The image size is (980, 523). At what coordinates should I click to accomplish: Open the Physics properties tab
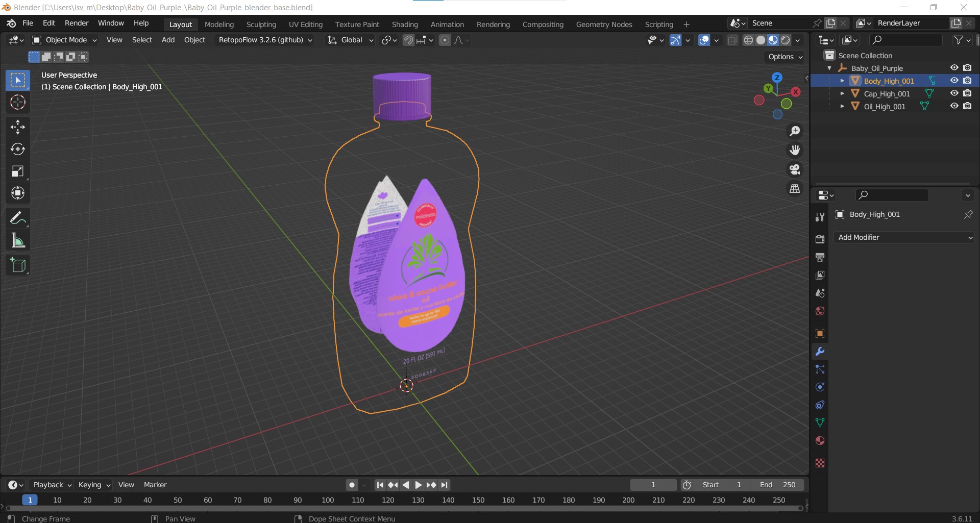click(820, 387)
